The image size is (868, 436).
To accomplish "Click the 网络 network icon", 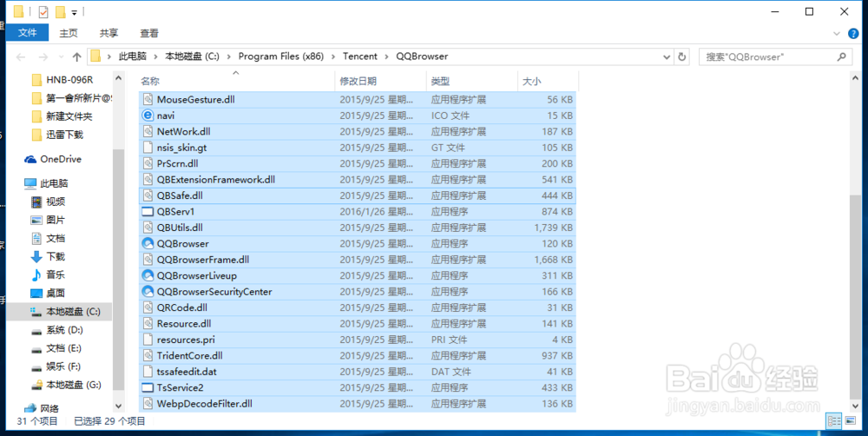I will (30, 408).
